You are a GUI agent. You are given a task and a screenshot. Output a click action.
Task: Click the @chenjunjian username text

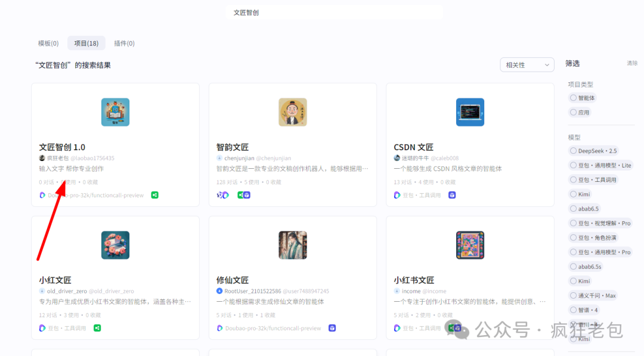pos(274,158)
